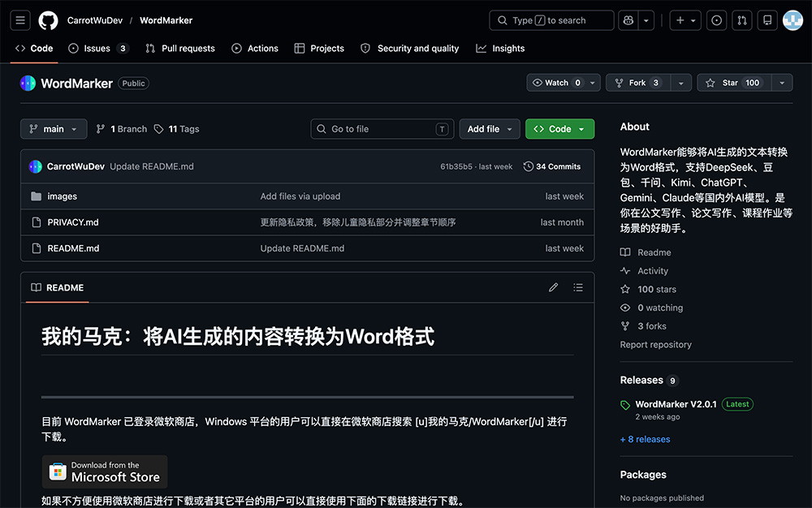Click the Go to file search field
The height and width of the screenshot is (508, 812).
(382, 129)
